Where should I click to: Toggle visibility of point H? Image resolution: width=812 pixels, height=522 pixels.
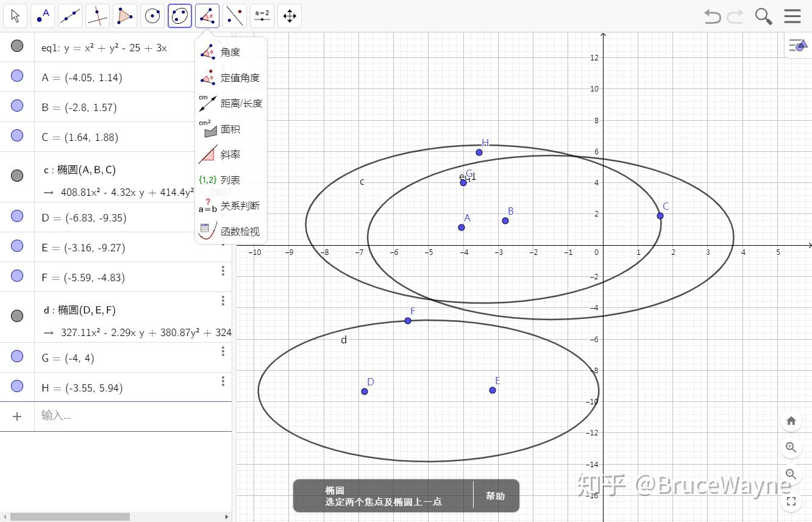(x=17, y=386)
